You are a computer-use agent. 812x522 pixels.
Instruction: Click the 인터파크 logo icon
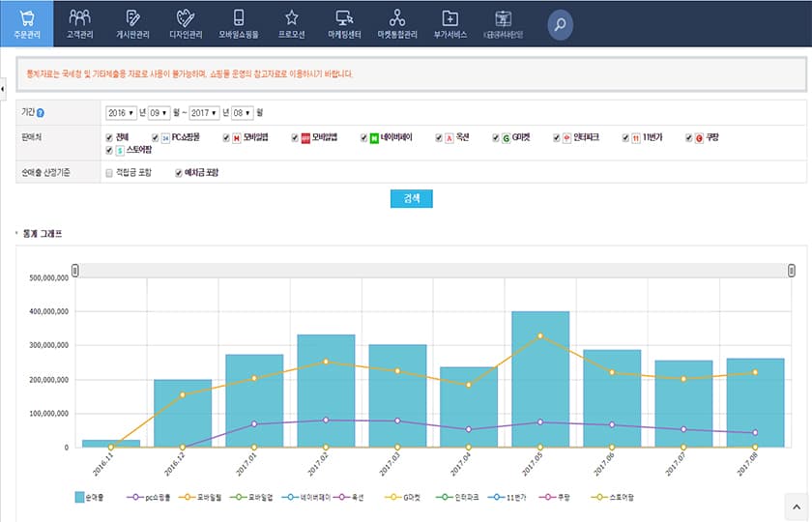tap(566, 137)
